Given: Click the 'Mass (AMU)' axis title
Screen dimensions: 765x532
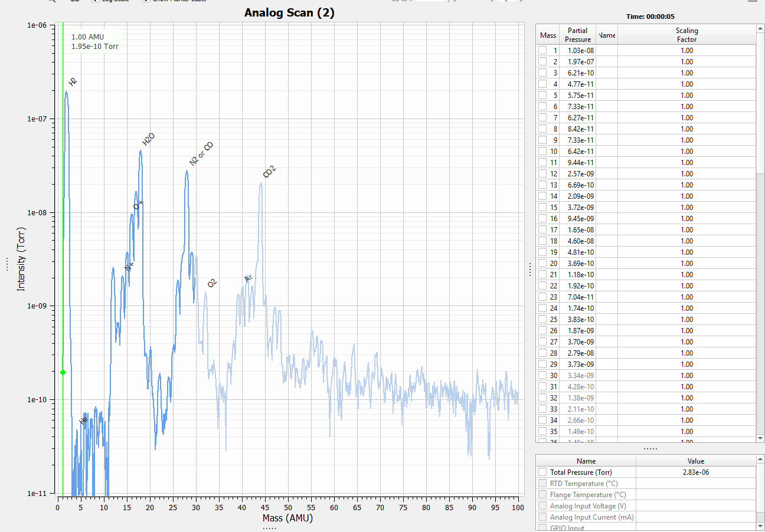Looking at the screenshot, I should [x=287, y=518].
